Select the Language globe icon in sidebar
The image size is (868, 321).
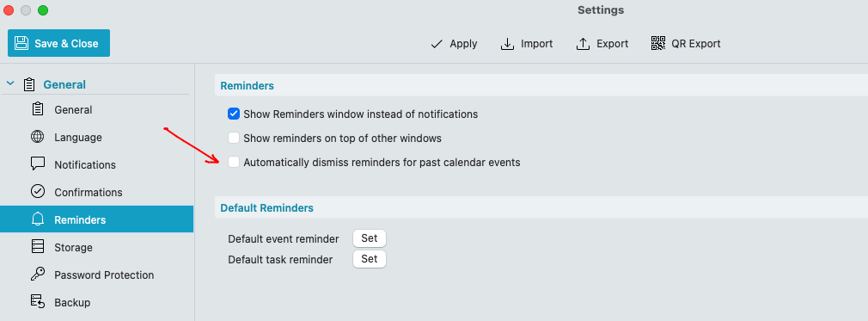coord(38,137)
